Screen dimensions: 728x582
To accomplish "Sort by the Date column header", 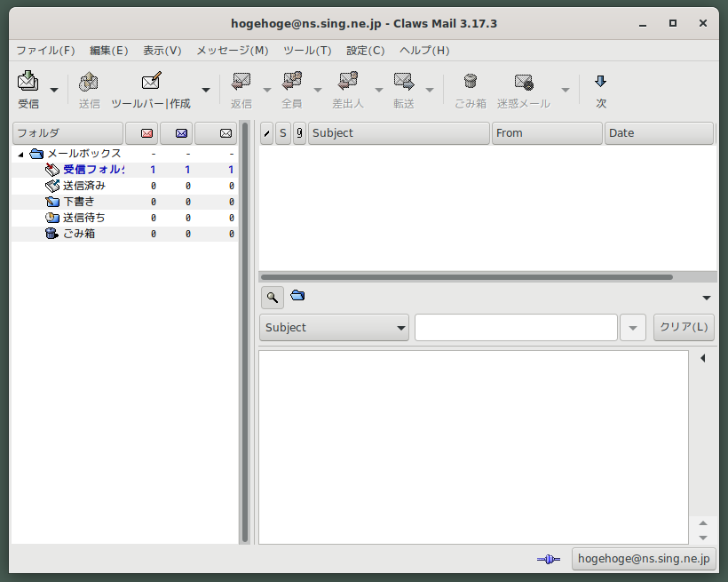I will coord(659,133).
